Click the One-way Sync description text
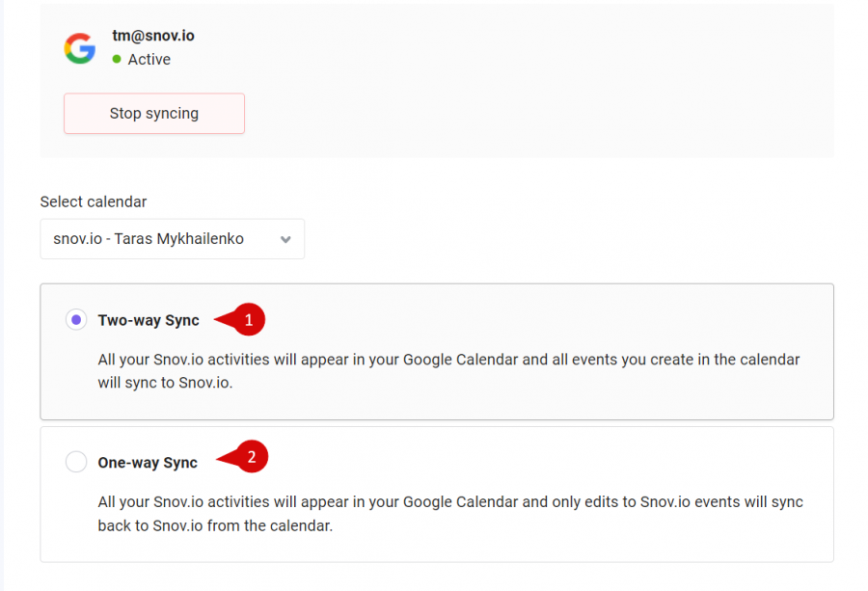This screenshot has width=868, height=591. coord(450,514)
